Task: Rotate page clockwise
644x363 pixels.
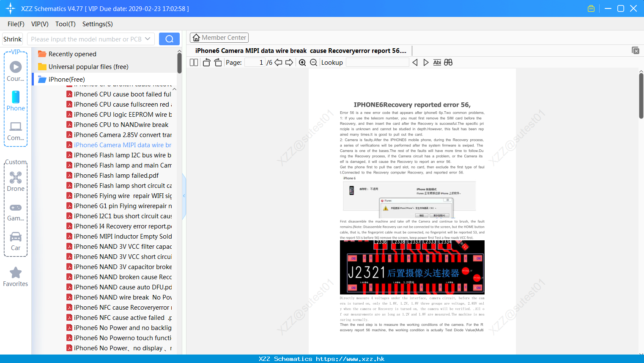Action: coord(218,63)
